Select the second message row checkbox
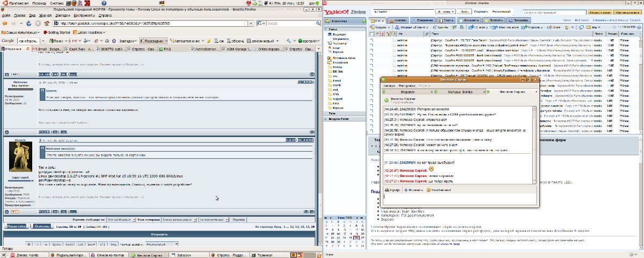The height and width of the screenshot is (258, 644). pyautogui.click(x=371, y=45)
